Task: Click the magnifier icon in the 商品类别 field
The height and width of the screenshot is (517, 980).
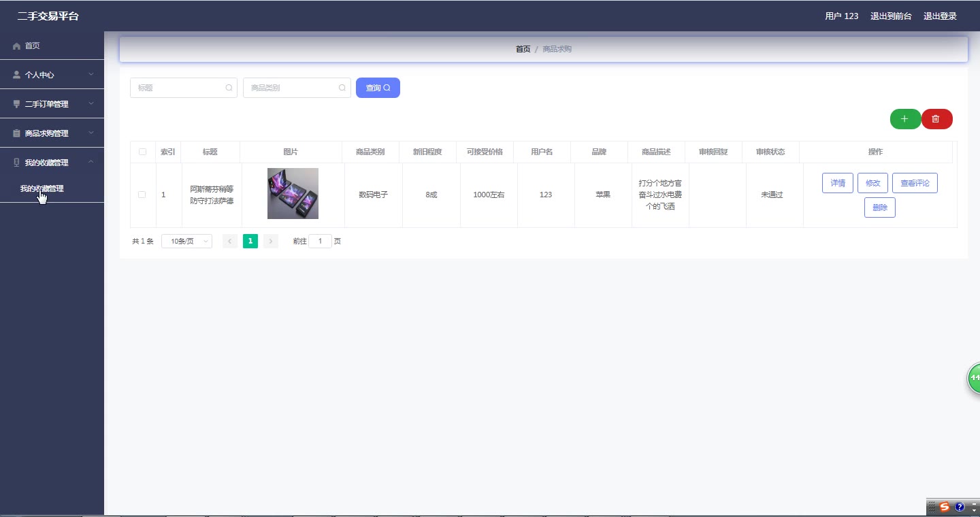Action: point(342,88)
